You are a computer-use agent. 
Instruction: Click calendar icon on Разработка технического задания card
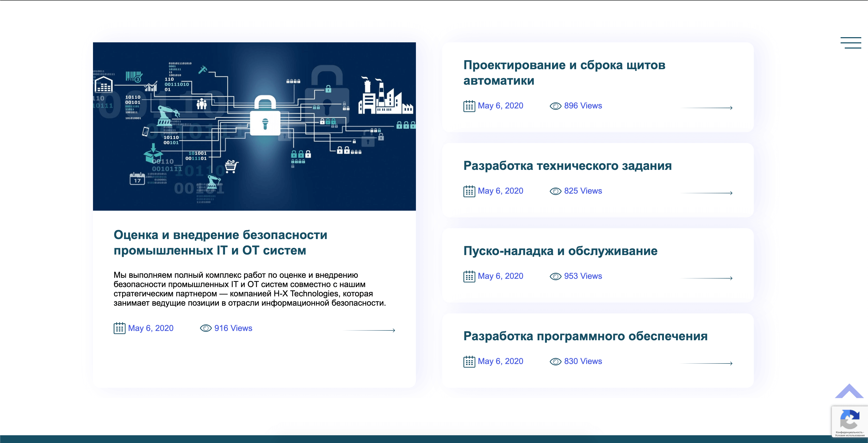click(x=469, y=191)
